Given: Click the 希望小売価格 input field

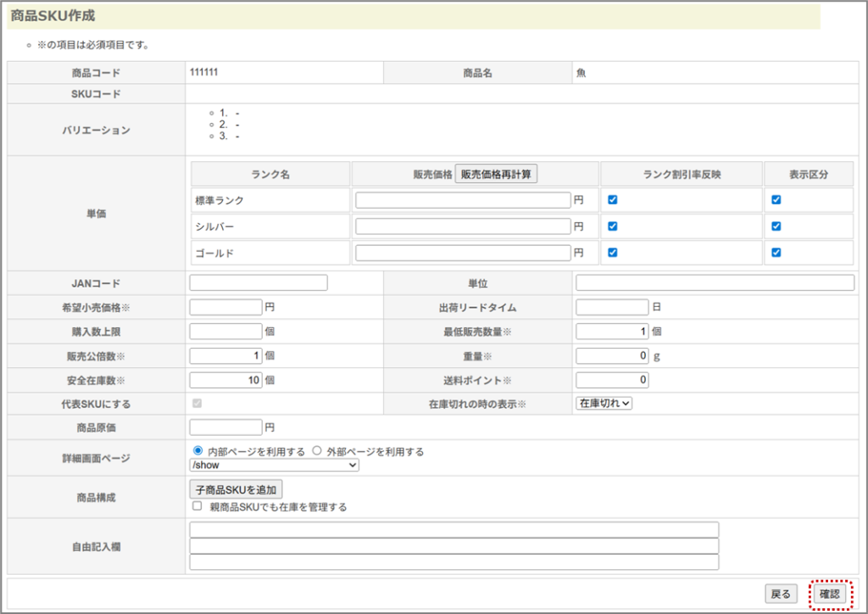Looking at the screenshot, I should [225, 307].
